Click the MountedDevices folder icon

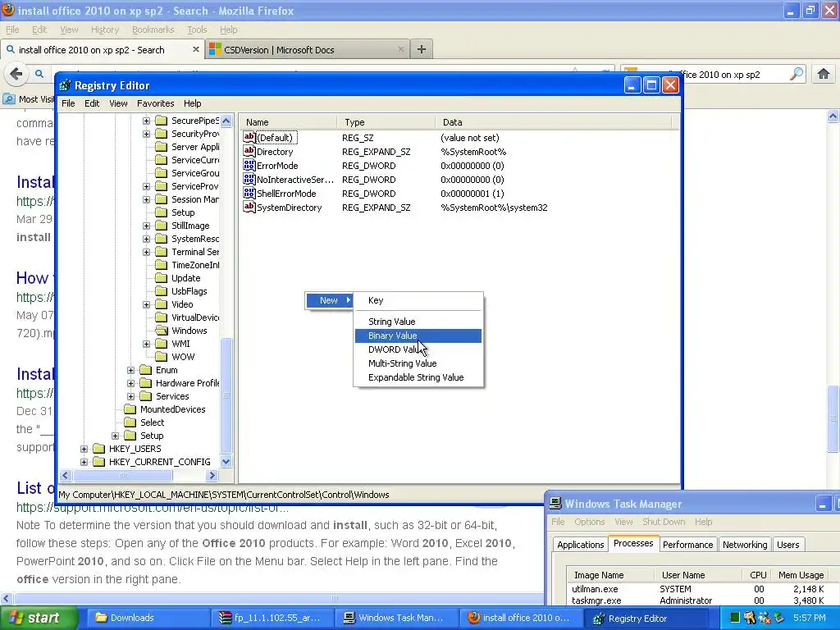130,409
